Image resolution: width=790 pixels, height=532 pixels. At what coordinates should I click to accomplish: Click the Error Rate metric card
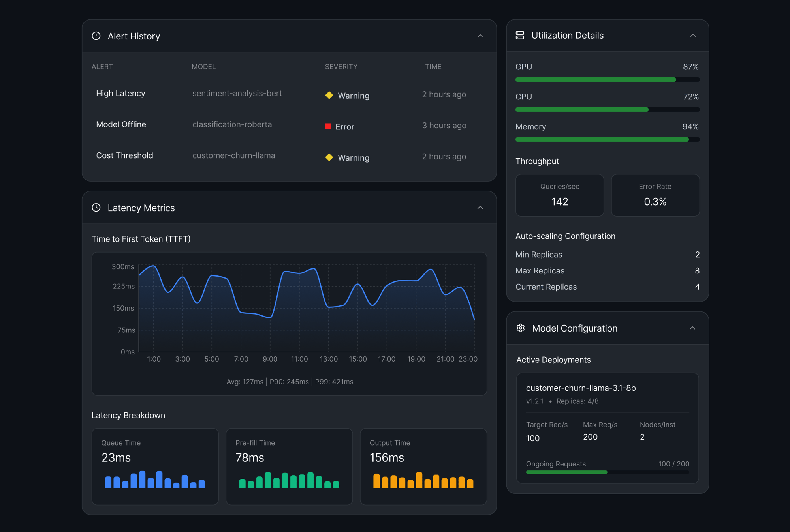(x=655, y=195)
